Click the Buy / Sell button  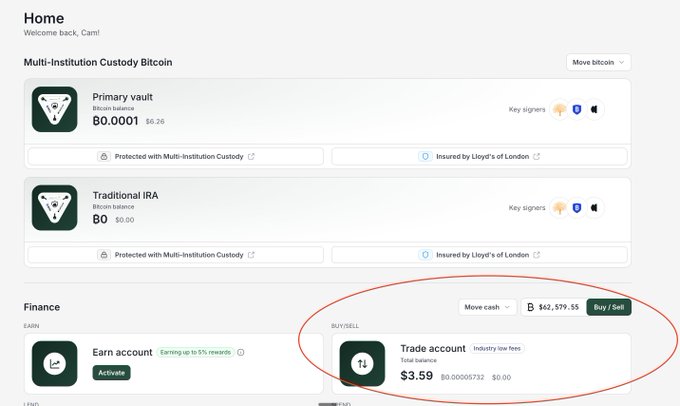tap(609, 307)
